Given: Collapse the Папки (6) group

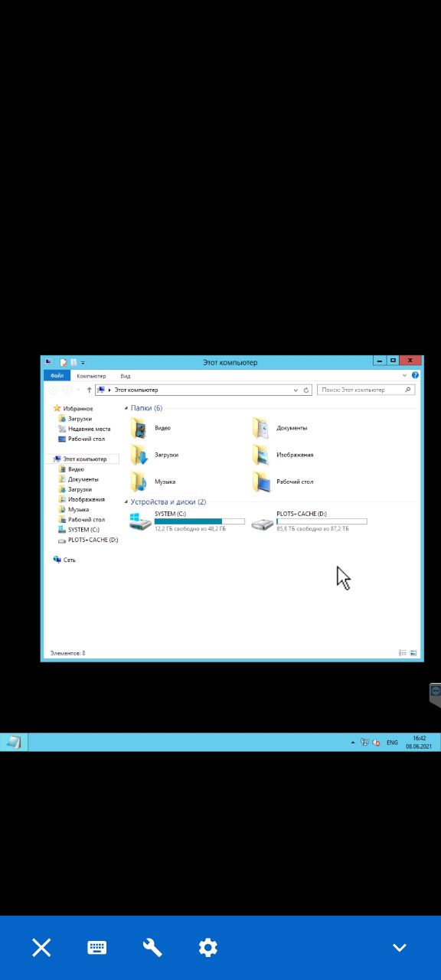Looking at the screenshot, I should coord(126,409).
